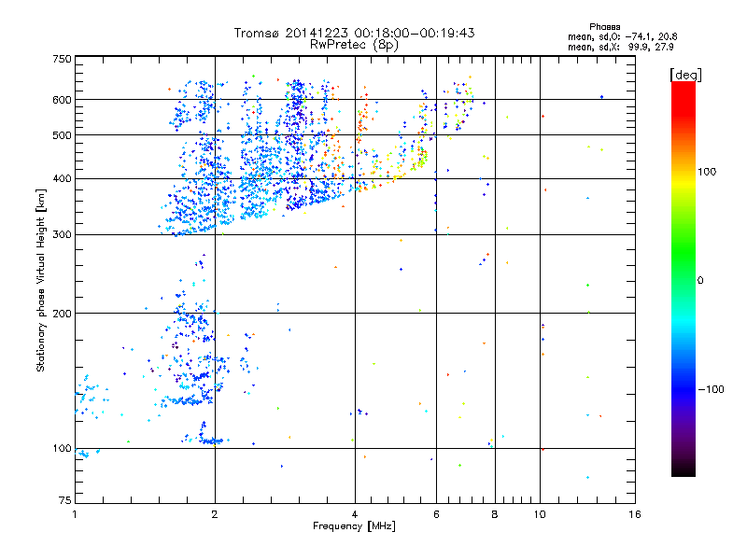Click the 'mean, sd,O: -74.1, 20.8' text

click(622, 36)
